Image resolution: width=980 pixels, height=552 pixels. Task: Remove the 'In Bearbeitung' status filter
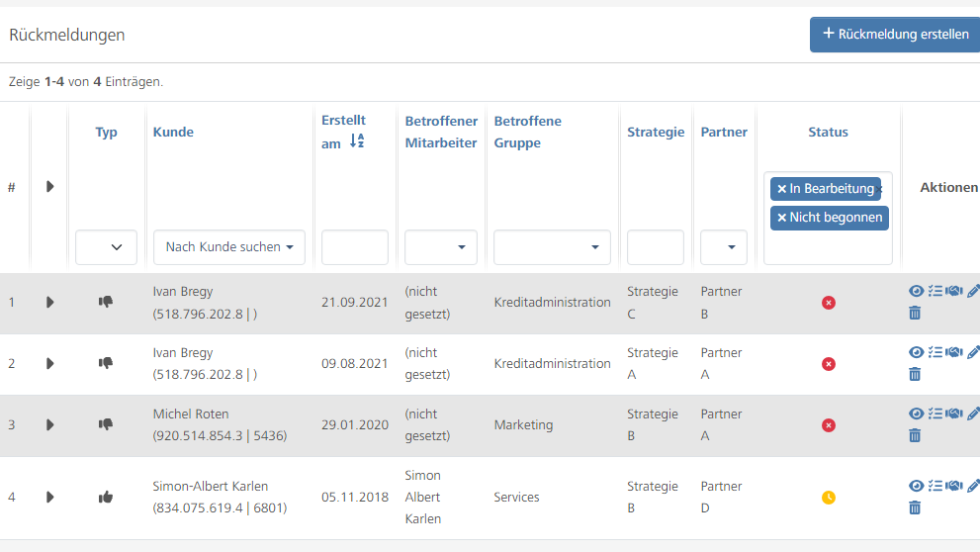click(782, 189)
